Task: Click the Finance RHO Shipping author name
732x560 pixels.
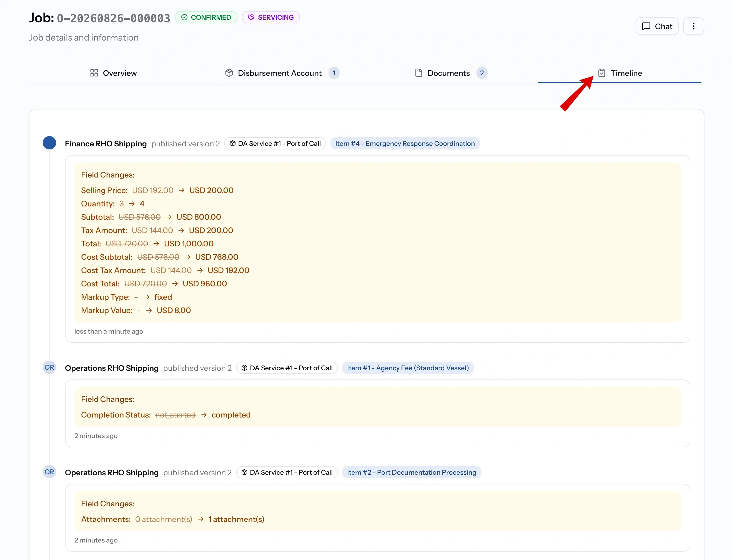Action: pos(106,144)
